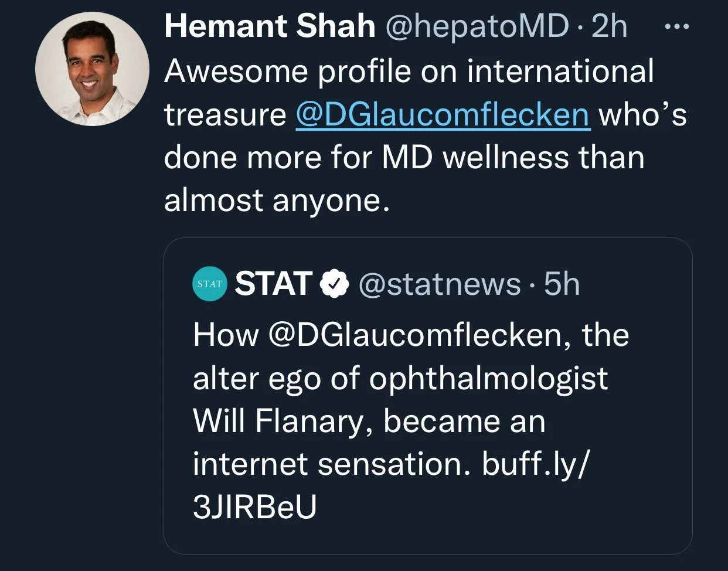Open the @hepatoMD handle
The width and height of the screenshot is (728, 571).
point(476,26)
